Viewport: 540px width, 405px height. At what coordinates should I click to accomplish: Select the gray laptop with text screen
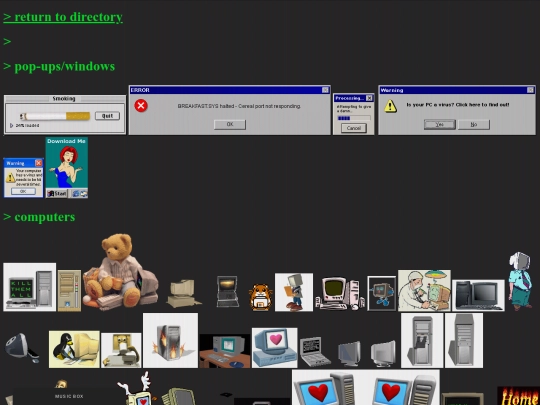pos(314,352)
